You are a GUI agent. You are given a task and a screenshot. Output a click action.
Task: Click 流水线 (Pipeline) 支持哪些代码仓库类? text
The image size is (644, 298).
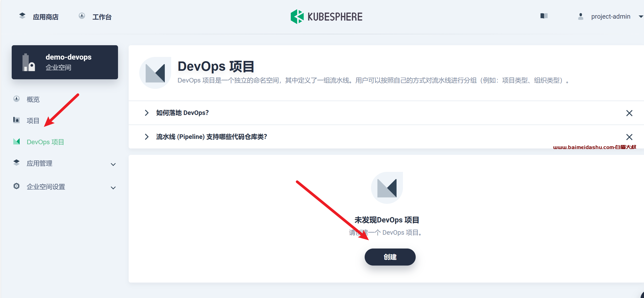coord(212,137)
